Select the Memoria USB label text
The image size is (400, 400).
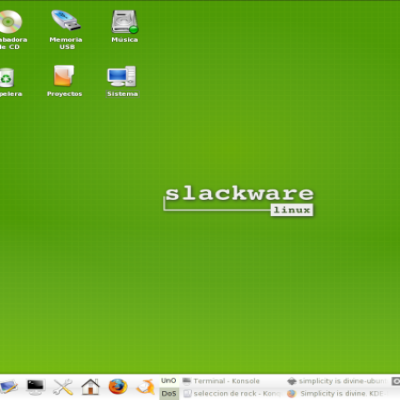66,43
